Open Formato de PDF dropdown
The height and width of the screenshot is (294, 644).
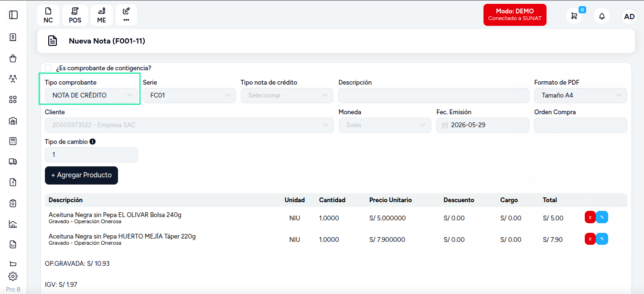click(580, 95)
